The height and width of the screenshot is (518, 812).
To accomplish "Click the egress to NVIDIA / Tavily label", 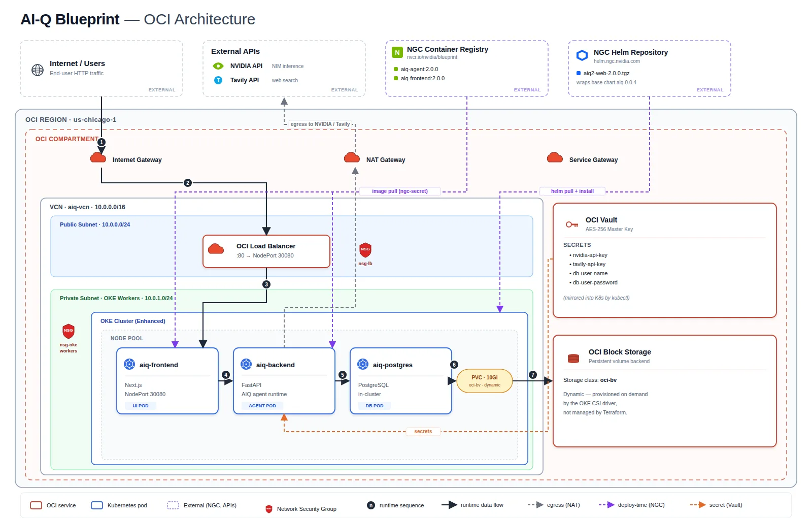I will tap(320, 124).
